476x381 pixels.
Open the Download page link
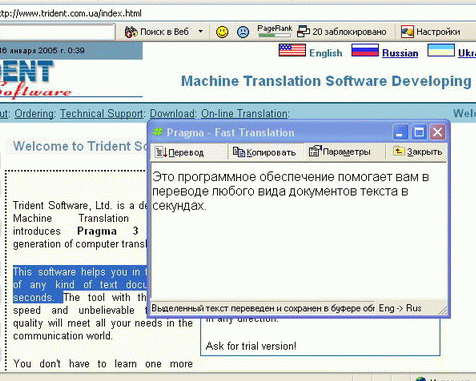pyautogui.click(x=172, y=114)
